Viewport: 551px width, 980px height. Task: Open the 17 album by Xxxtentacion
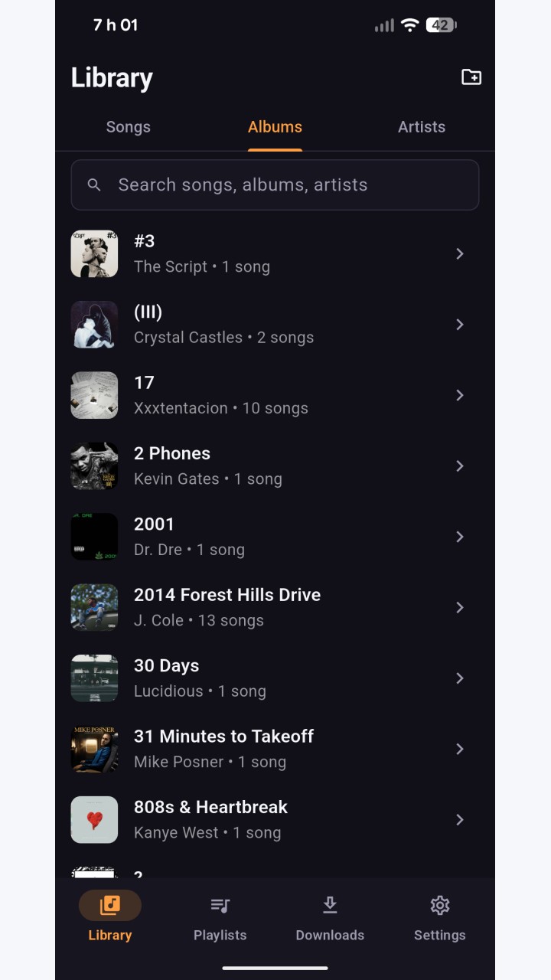click(x=275, y=395)
